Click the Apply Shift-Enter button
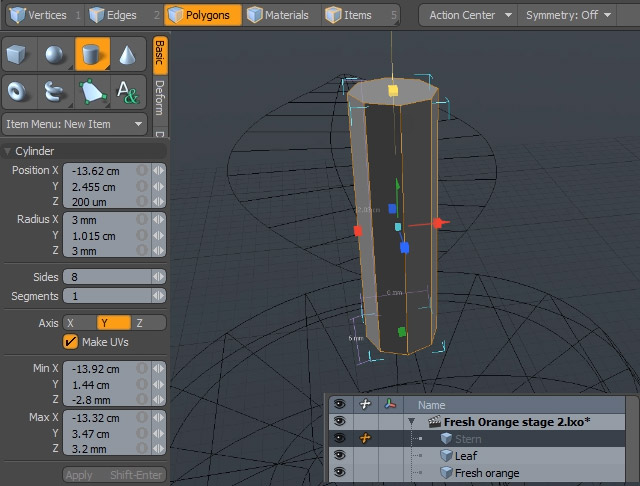Image resolution: width=640 pixels, height=486 pixels. pos(114,475)
